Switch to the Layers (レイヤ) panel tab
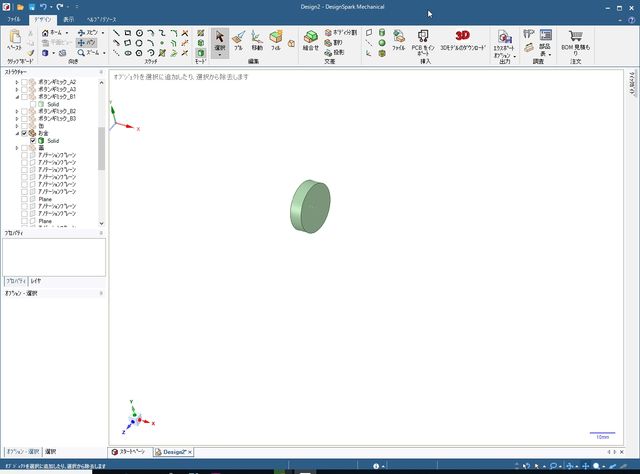Image resolution: width=640 pixels, height=474 pixels. point(36,281)
